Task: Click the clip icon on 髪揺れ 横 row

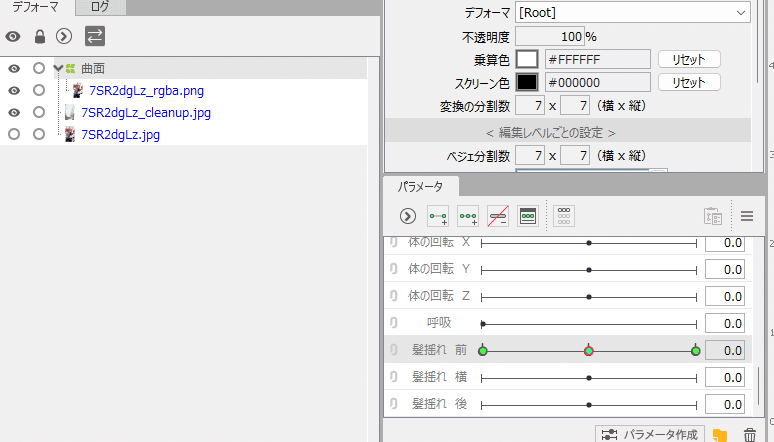Action: [x=393, y=377]
